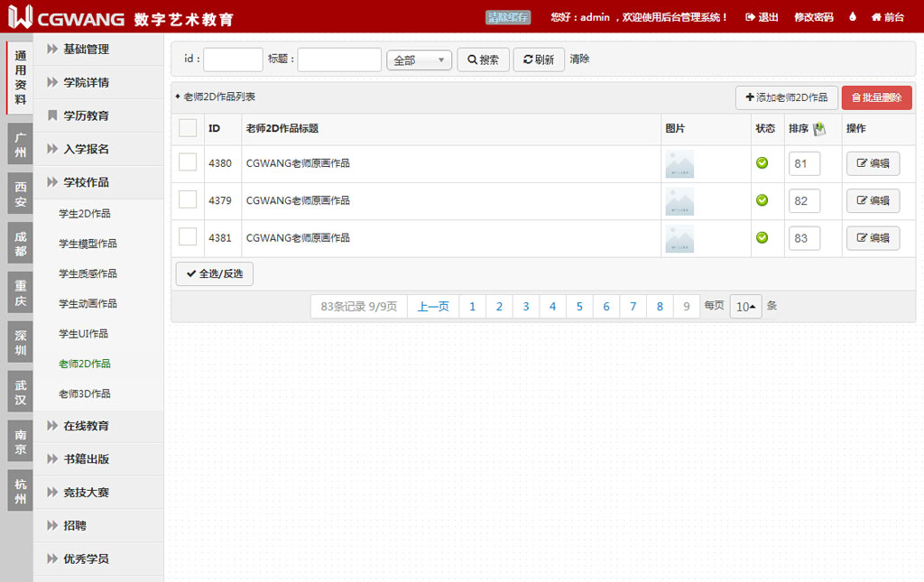This screenshot has height=582, width=924.
Task: Click the red 批量删除 button
Action: [877, 97]
